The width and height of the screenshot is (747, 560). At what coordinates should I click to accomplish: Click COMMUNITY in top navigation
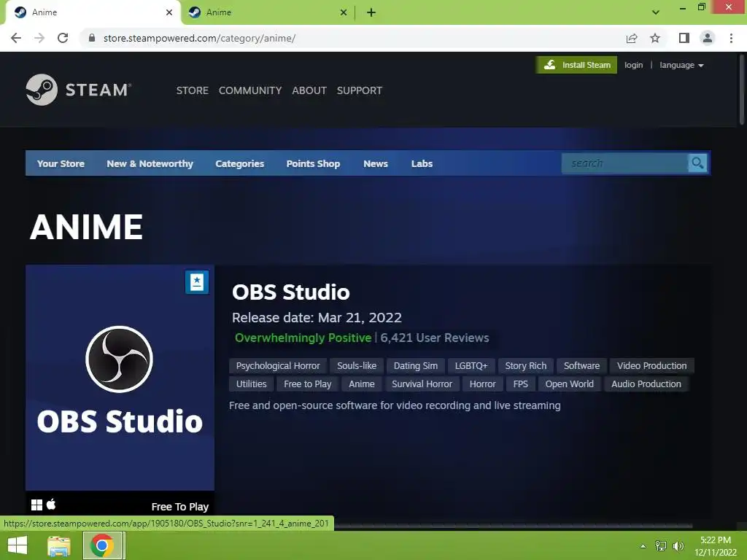pyautogui.click(x=250, y=90)
